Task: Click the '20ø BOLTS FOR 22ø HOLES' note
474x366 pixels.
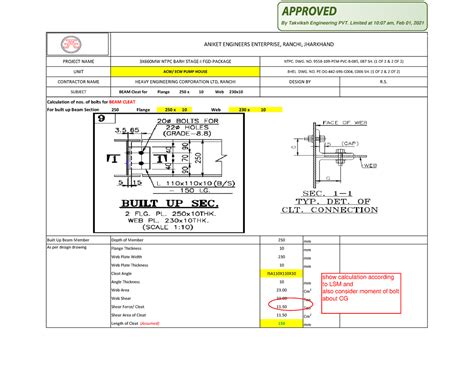Action: point(188,124)
